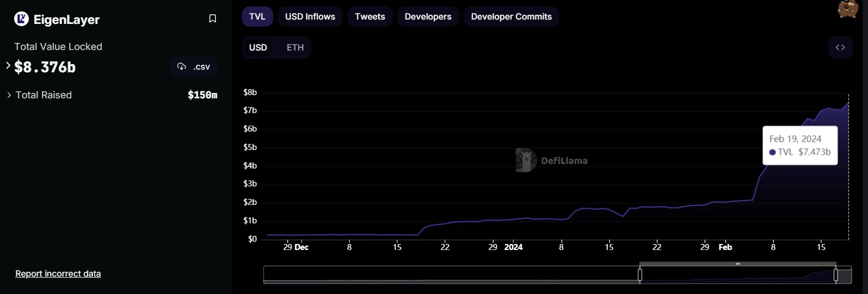
Task: Click the Feb x-axis label
Action: [725, 247]
